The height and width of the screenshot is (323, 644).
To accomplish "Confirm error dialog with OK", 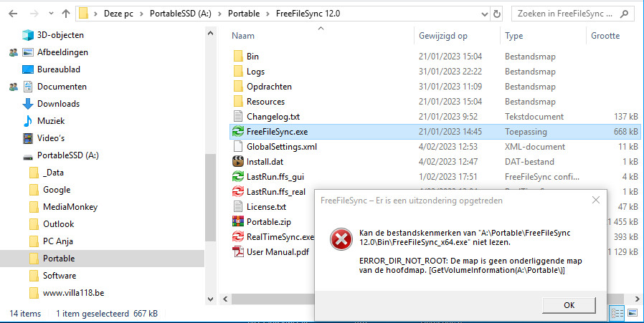I will [569, 305].
